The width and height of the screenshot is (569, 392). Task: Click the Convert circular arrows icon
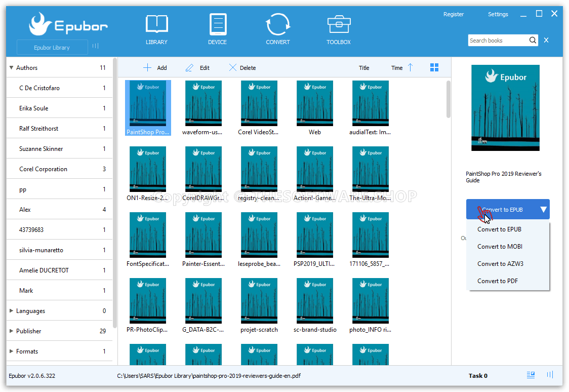[278, 25]
